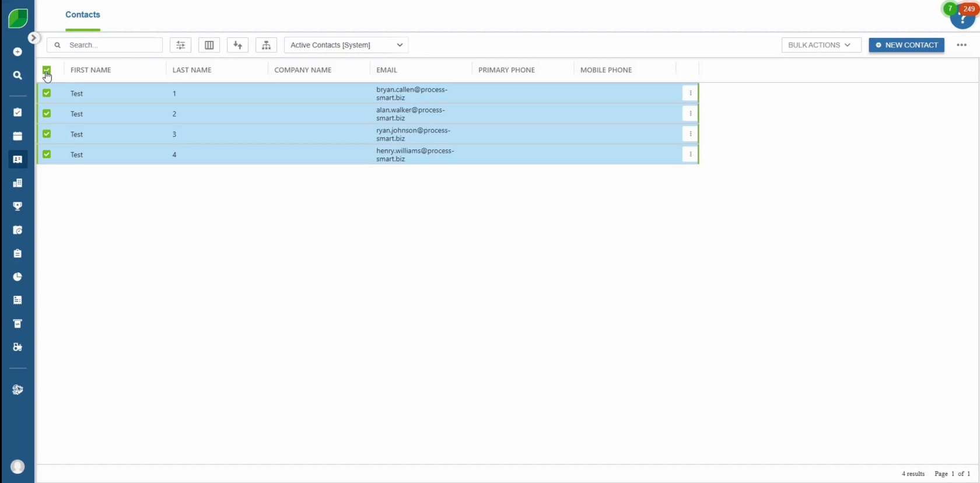This screenshot has width=980, height=483.
Task: Click into the Search contacts field
Action: [105, 45]
